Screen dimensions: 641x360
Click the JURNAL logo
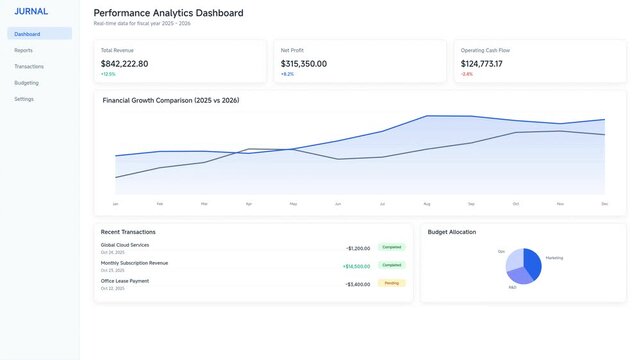pos(31,11)
